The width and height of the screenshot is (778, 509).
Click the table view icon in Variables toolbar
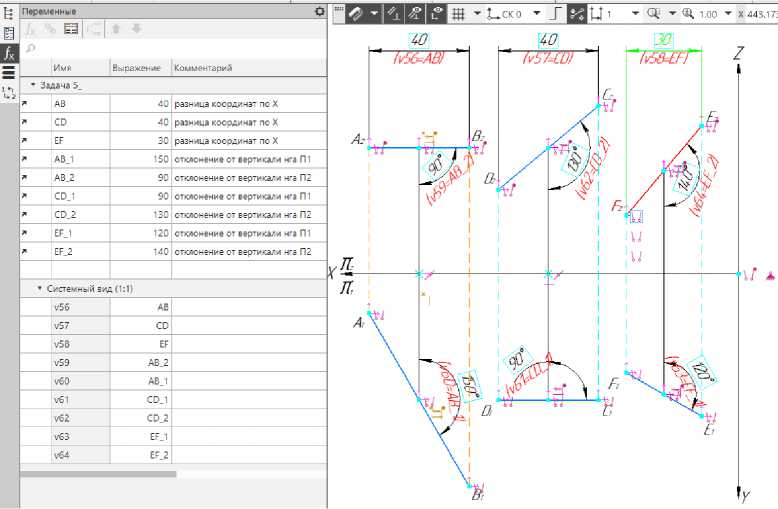(x=71, y=29)
